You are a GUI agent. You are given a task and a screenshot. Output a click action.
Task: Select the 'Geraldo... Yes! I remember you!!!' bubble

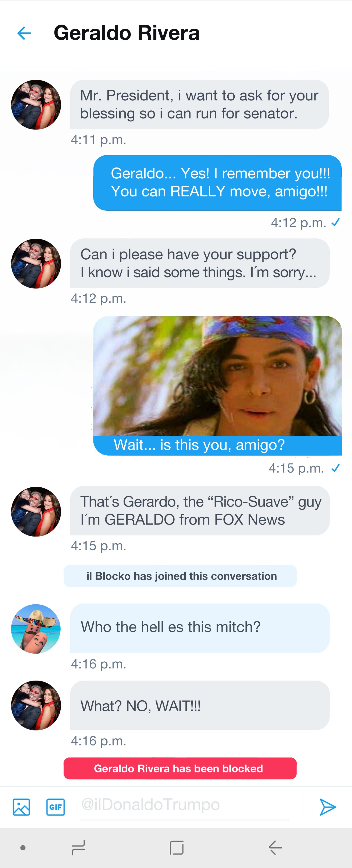(218, 183)
